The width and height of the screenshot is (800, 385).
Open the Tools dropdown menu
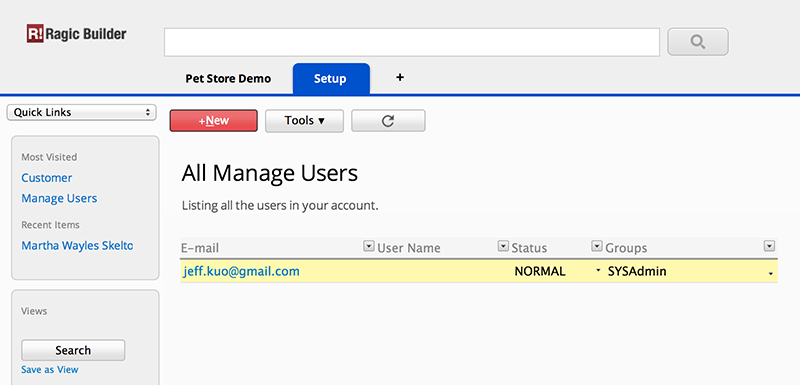click(305, 121)
